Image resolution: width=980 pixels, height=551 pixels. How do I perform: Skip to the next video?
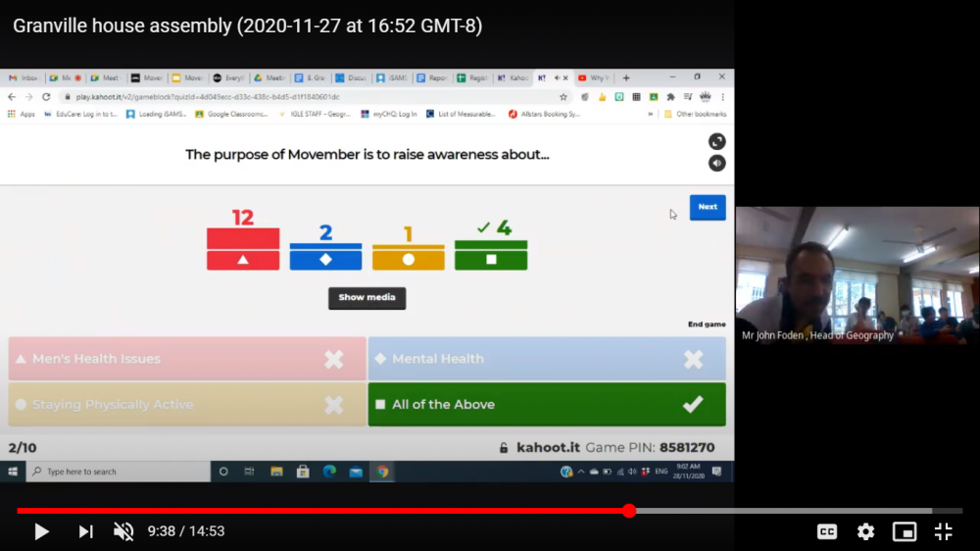pos(85,531)
